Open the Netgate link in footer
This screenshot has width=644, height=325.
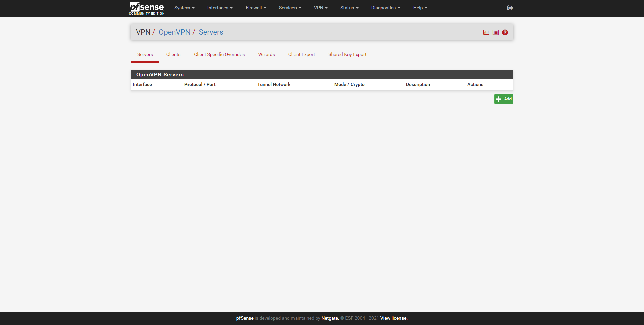(x=330, y=318)
